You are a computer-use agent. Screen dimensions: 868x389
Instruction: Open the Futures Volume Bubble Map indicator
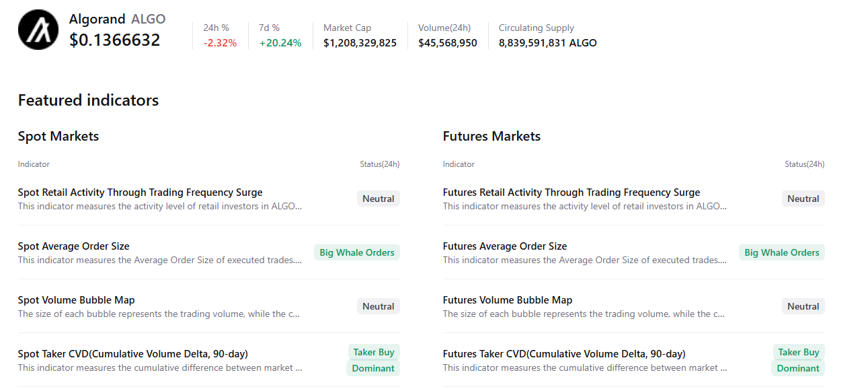pyautogui.click(x=507, y=300)
